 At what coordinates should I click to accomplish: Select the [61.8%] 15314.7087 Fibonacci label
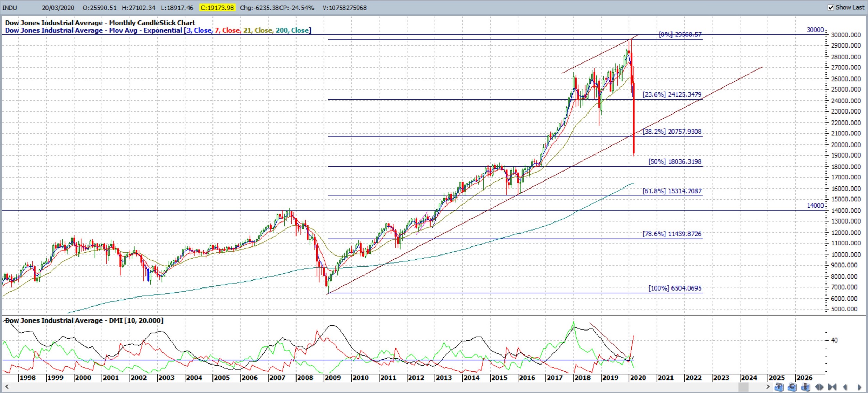click(672, 191)
